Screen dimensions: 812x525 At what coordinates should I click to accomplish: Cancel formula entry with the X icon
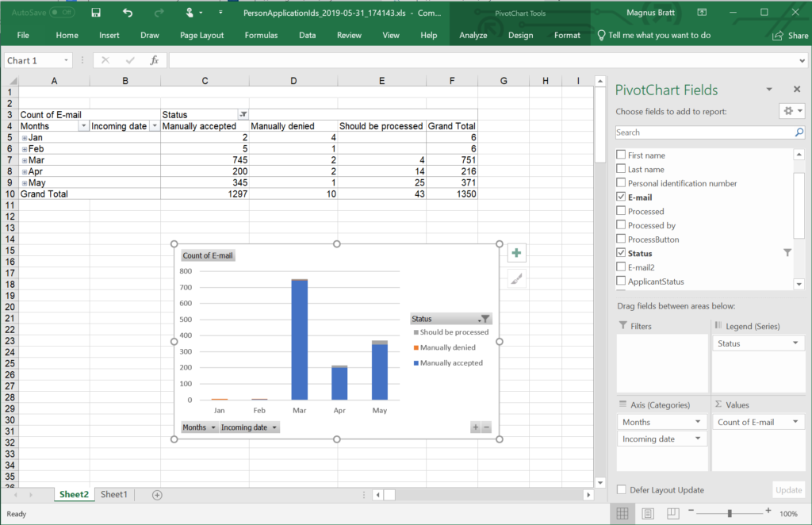tap(105, 60)
